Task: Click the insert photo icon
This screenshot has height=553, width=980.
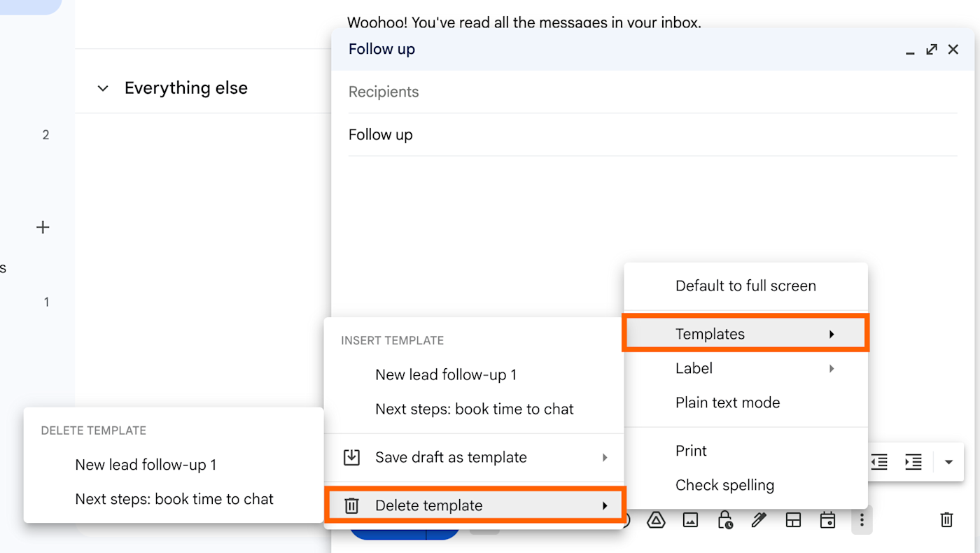Action: (x=690, y=520)
